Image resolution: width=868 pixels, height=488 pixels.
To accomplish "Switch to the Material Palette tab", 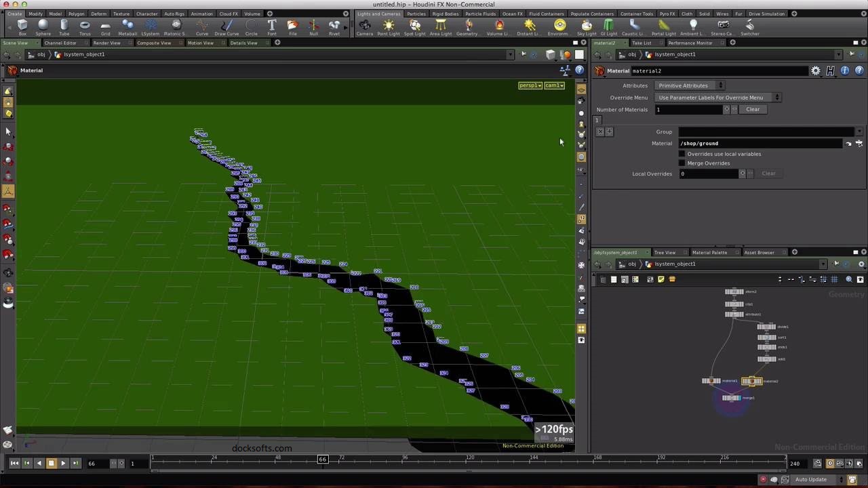I will (x=709, y=252).
